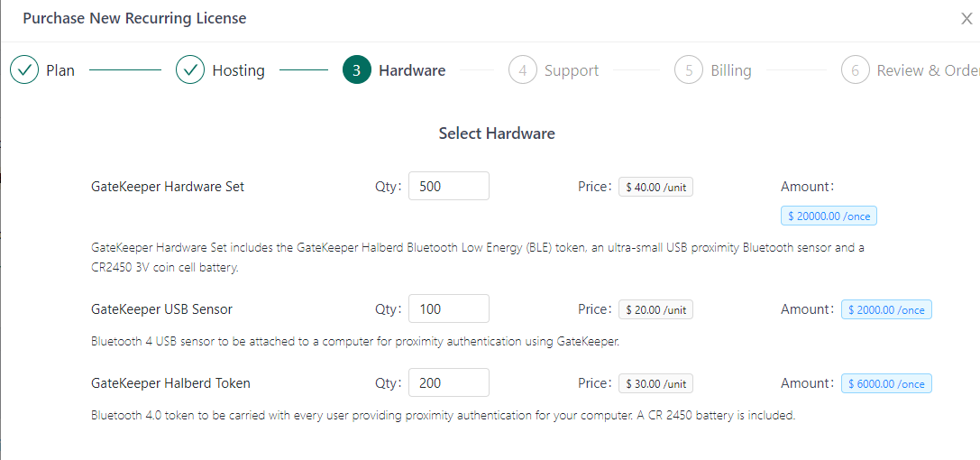Screen dimensions: 980x460
Task: Click the $30.00 /unit price tag
Action: 655,384
